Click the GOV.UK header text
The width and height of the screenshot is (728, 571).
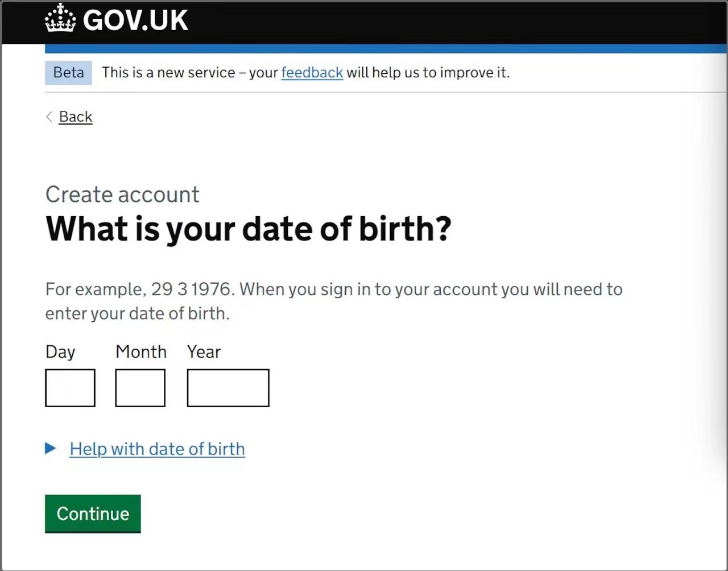coord(135,20)
